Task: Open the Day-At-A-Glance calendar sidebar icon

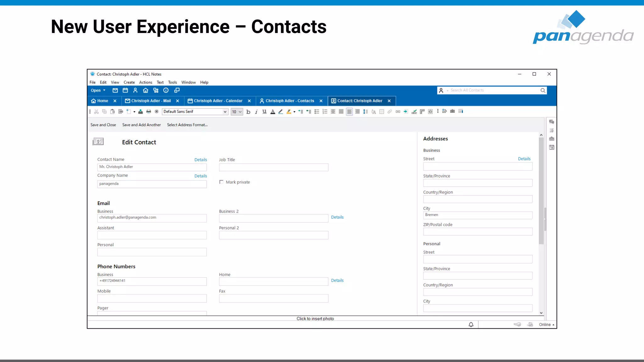Action: pyautogui.click(x=552, y=147)
